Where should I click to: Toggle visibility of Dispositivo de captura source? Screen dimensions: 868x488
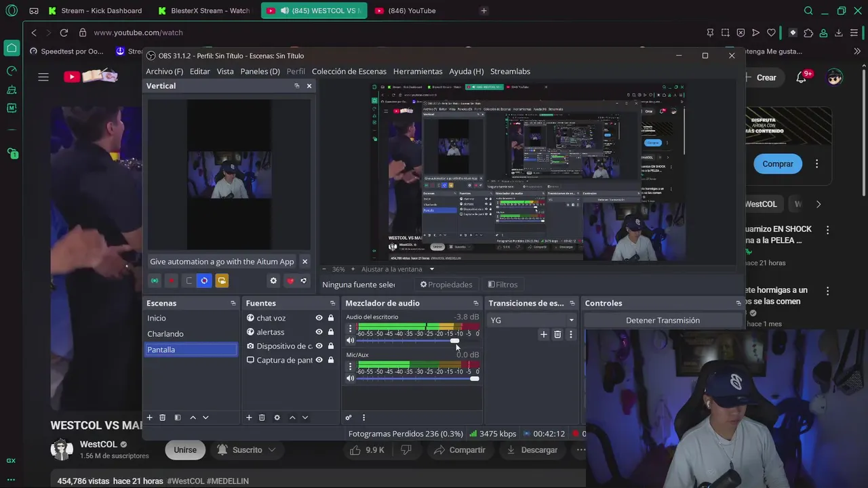click(x=319, y=346)
